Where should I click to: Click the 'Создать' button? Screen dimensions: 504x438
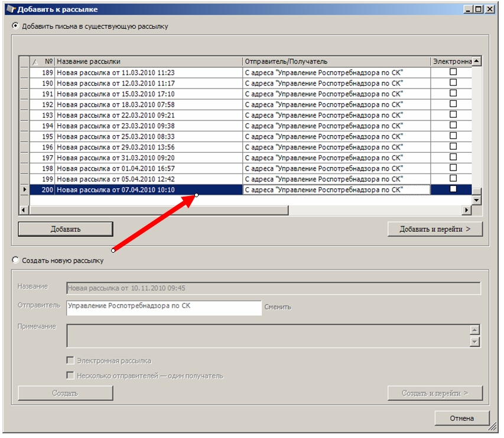tap(66, 393)
